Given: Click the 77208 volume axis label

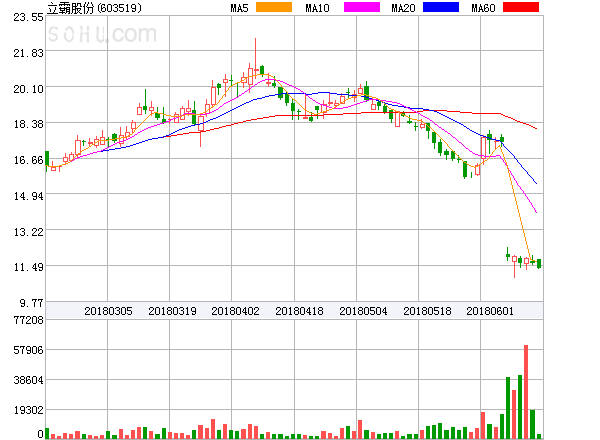Looking at the screenshot, I should click(x=28, y=320).
